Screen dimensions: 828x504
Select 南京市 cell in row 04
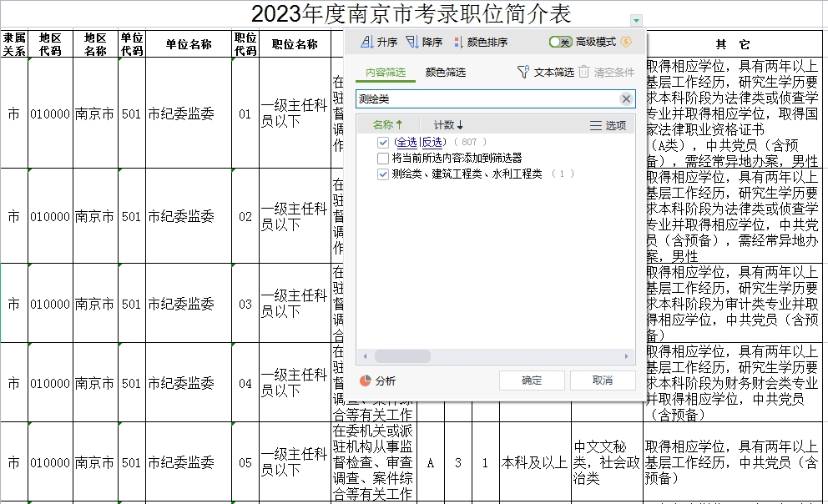(95, 383)
